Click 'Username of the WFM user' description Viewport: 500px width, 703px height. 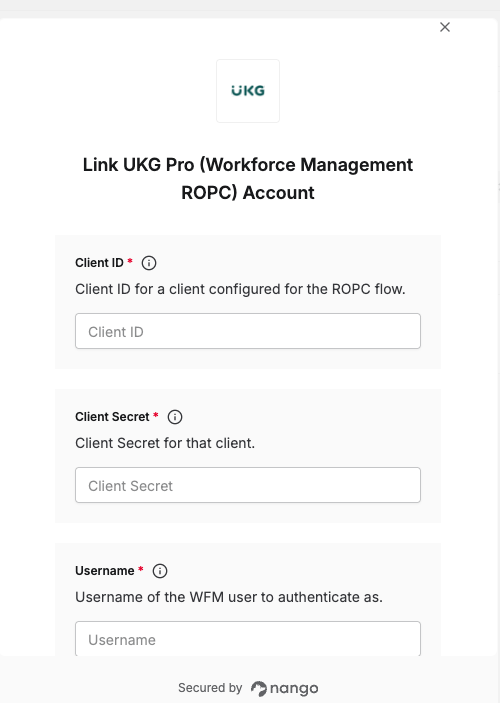coord(229,597)
